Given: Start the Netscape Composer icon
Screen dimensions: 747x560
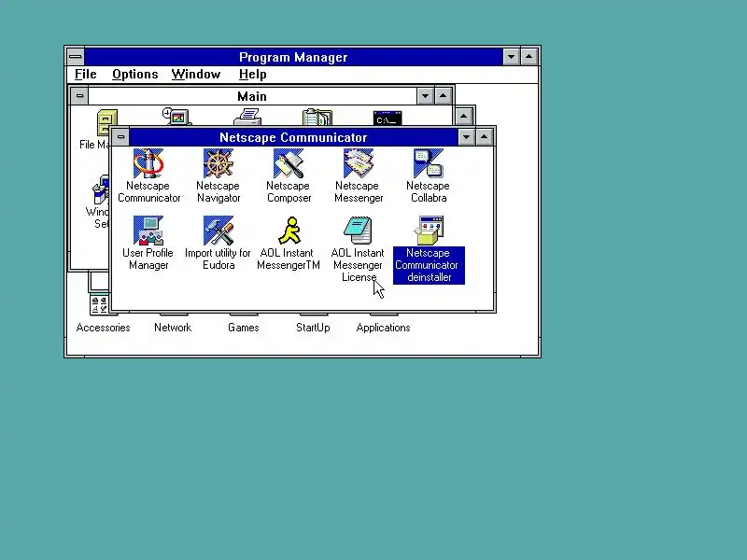Looking at the screenshot, I should pyautogui.click(x=289, y=163).
